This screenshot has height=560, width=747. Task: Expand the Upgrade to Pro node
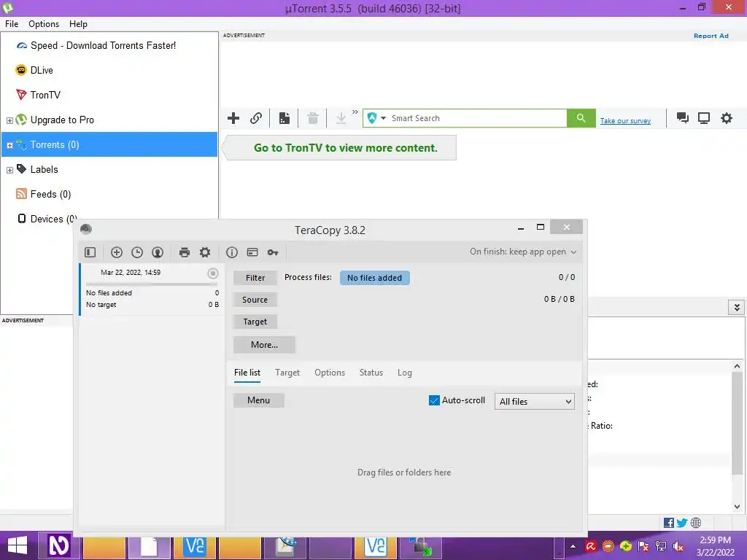click(x=9, y=120)
